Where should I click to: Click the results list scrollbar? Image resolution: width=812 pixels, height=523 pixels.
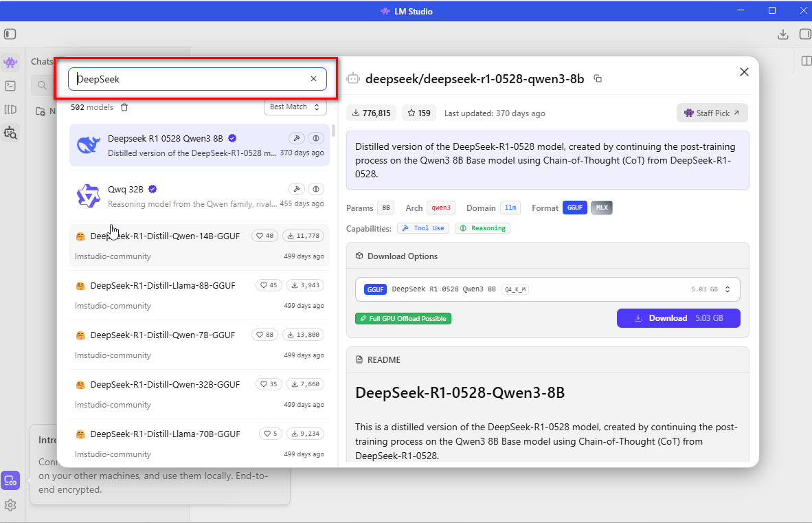[333, 131]
